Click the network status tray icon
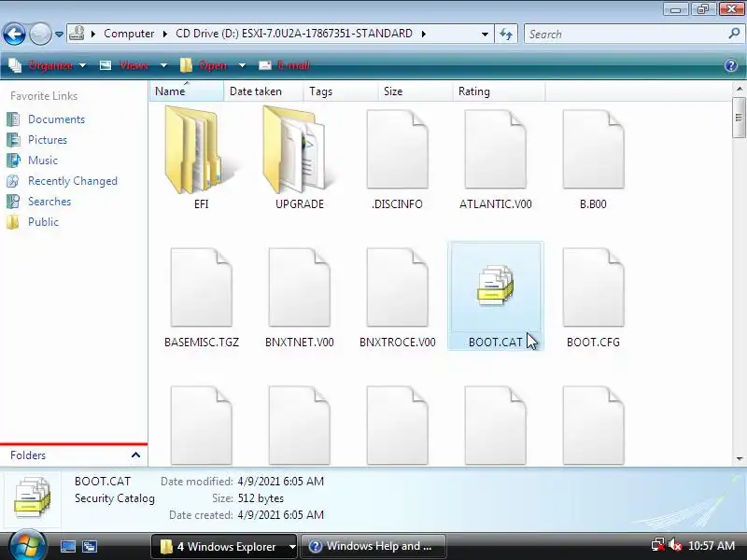747x560 pixels. pos(658,545)
